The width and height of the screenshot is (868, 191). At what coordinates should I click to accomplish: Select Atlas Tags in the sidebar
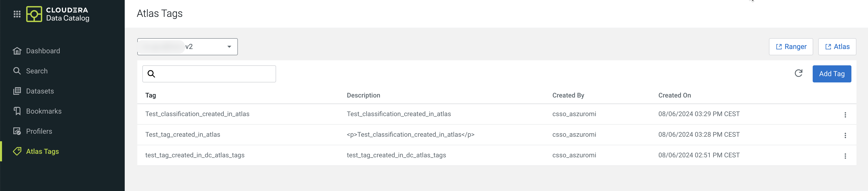[42, 152]
